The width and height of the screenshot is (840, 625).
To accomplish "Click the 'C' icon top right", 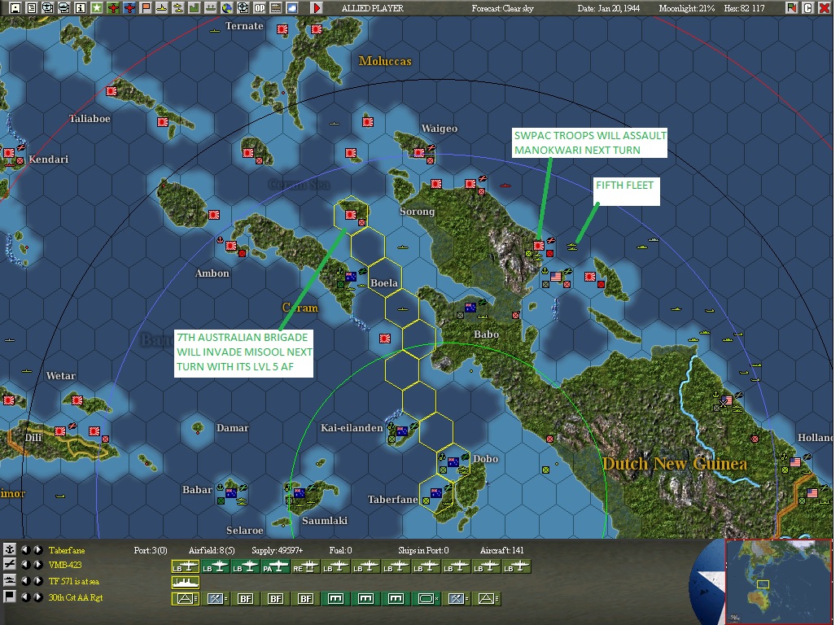I will coord(808,7).
